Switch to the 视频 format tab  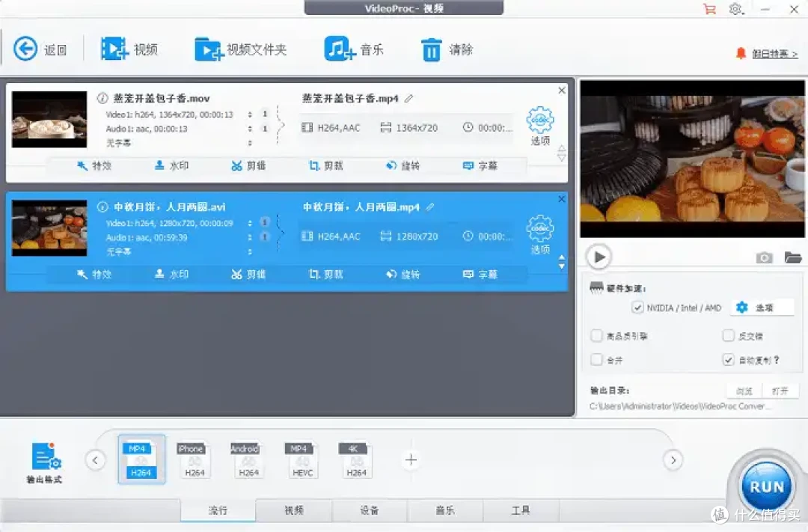[294, 510]
